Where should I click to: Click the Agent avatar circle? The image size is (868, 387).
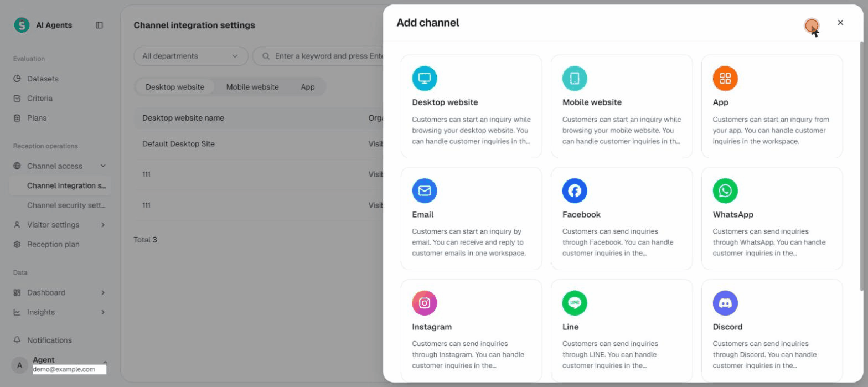(x=20, y=365)
